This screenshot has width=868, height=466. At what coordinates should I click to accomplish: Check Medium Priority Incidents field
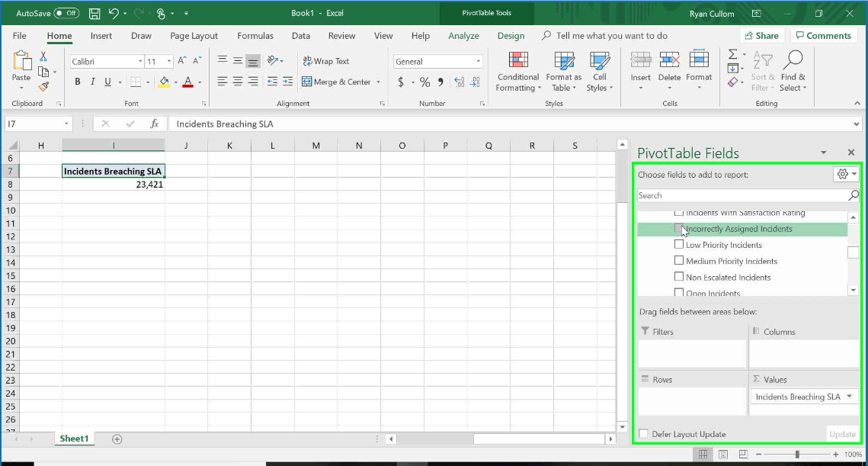click(x=679, y=260)
